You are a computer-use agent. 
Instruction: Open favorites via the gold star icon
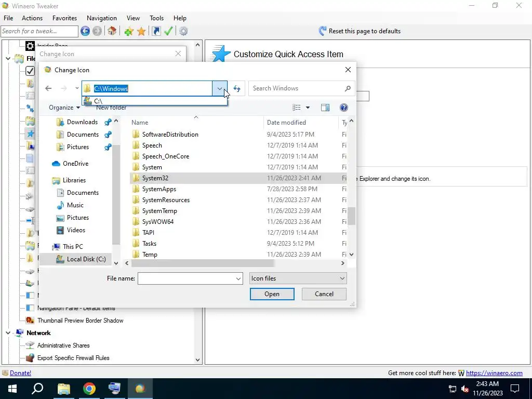click(x=141, y=31)
